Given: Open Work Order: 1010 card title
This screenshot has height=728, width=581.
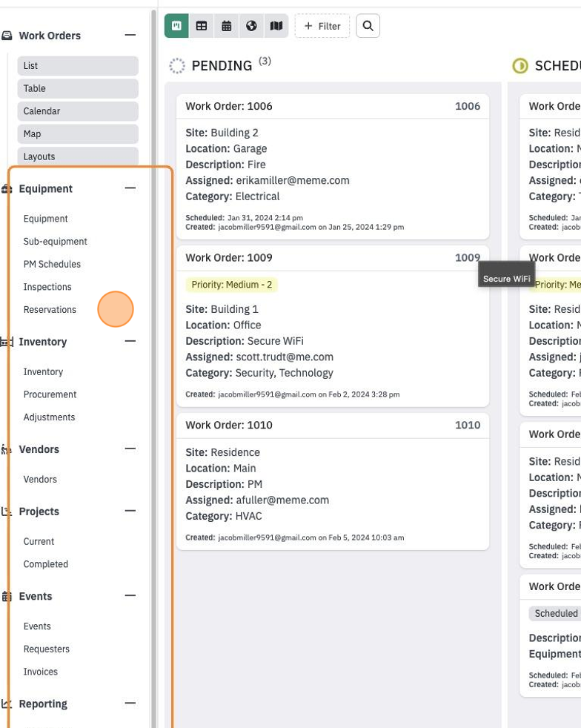Looking at the screenshot, I should click(x=229, y=426).
